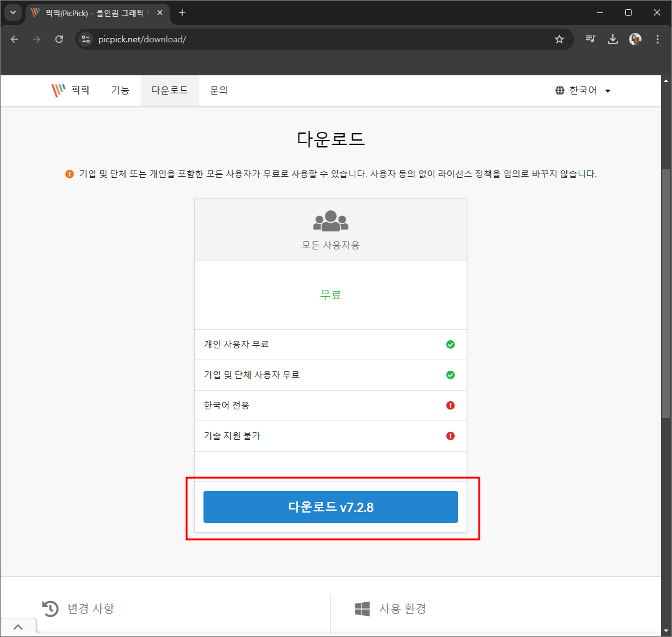The width and height of the screenshot is (672, 637).
Task: Click red alert beside 한국어 전용
Action: tap(450, 405)
